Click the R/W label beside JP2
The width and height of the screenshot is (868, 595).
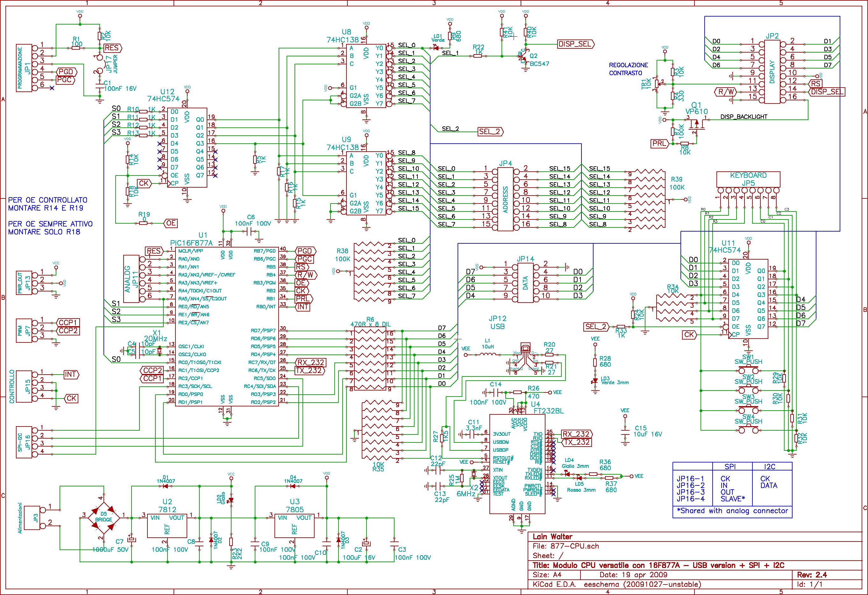[x=725, y=91]
